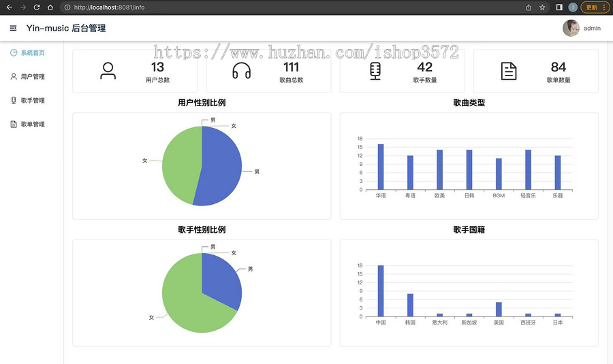Click the 歌手性别比例 chart title
Image resolution: width=613 pixels, height=364 pixels.
[x=202, y=230]
